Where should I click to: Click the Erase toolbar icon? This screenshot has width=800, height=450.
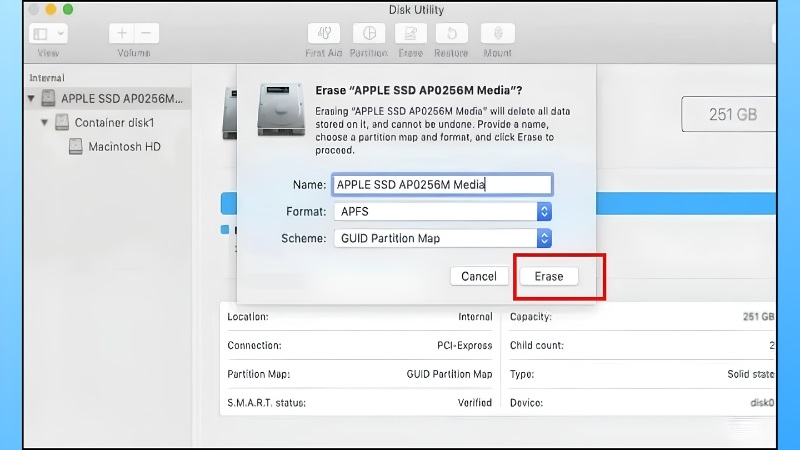tap(411, 34)
